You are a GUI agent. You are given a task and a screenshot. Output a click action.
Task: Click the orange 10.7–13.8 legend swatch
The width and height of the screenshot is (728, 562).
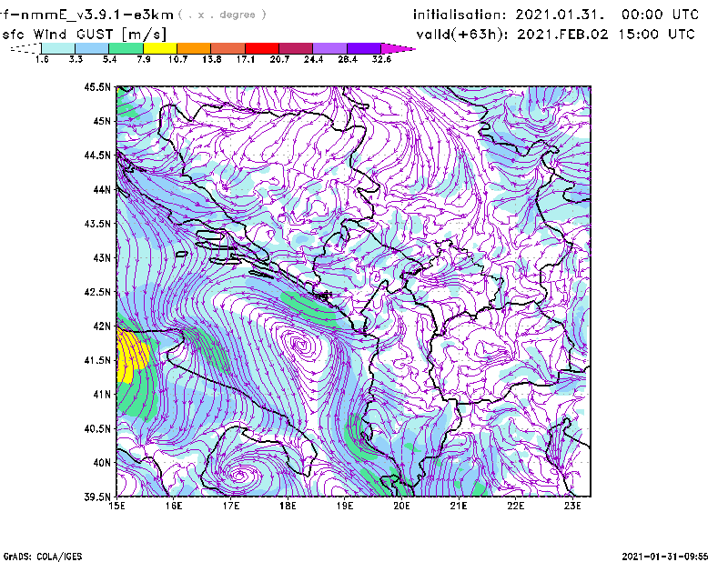tap(194, 48)
